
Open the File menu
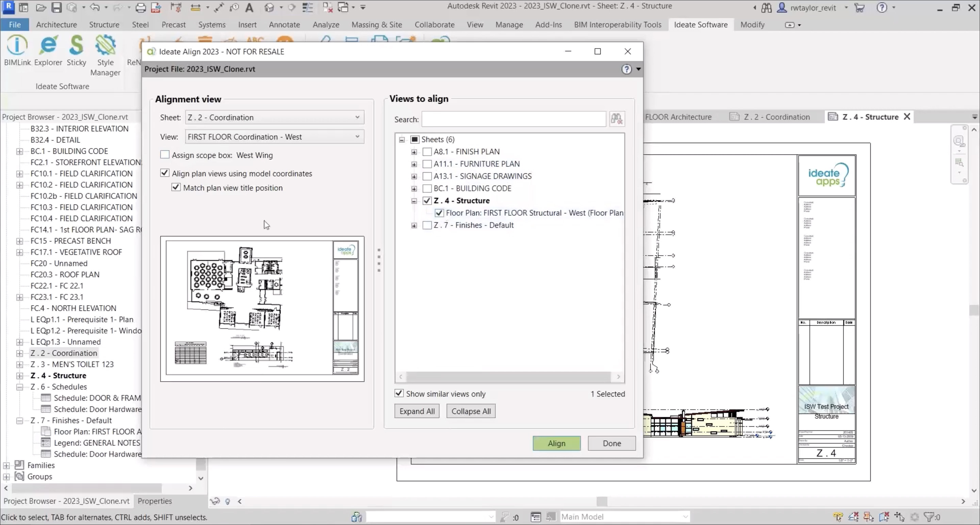pos(15,24)
